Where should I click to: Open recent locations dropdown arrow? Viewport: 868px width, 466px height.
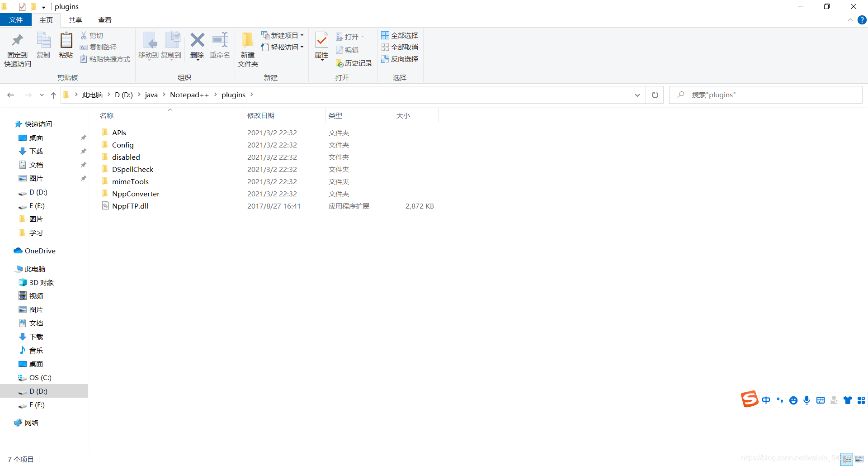(x=42, y=95)
